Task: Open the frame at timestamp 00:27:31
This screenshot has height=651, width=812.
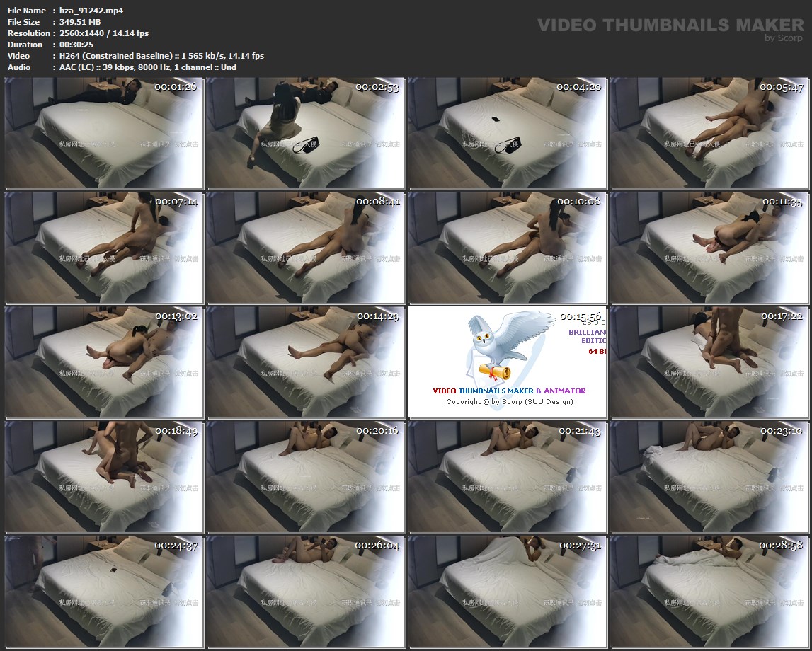Action: click(507, 592)
